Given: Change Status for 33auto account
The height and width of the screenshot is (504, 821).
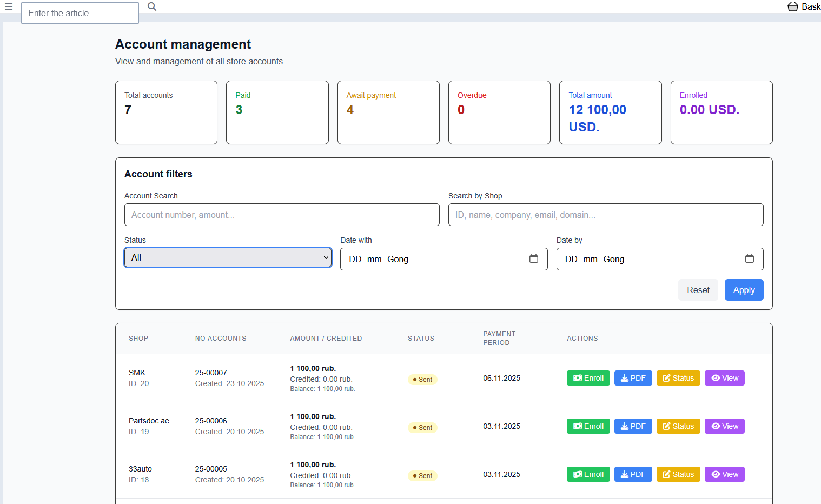Looking at the screenshot, I should [678, 474].
